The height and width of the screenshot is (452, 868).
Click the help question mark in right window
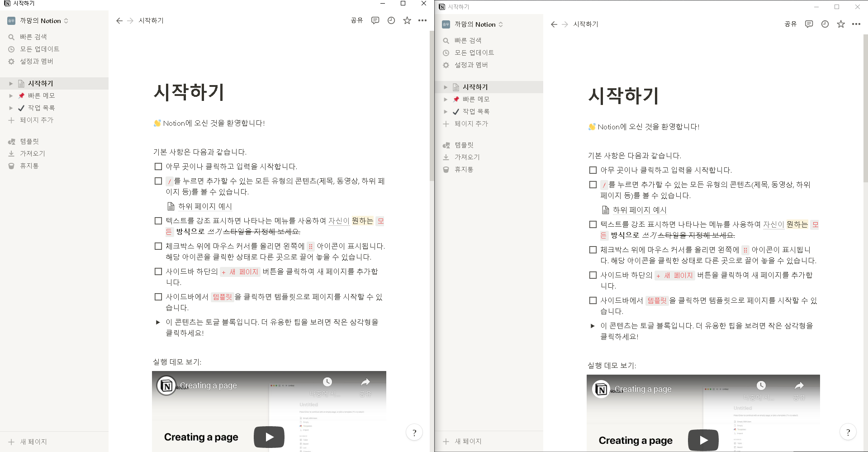pyautogui.click(x=848, y=432)
